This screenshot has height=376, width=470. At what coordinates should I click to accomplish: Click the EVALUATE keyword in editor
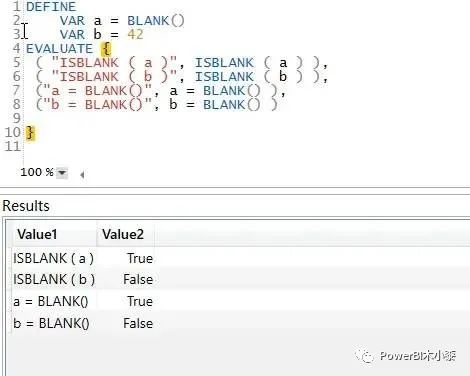coord(59,49)
